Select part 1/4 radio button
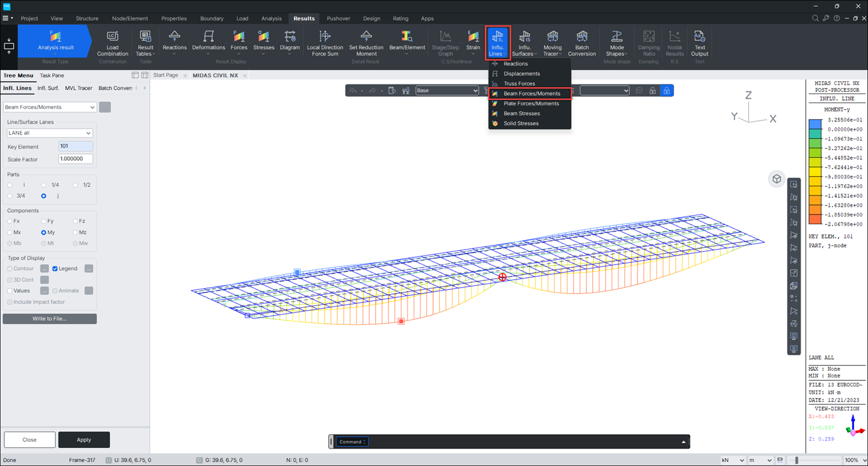Image resolution: width=868 pixels, height=466 pixels. (x=43, y=185)
